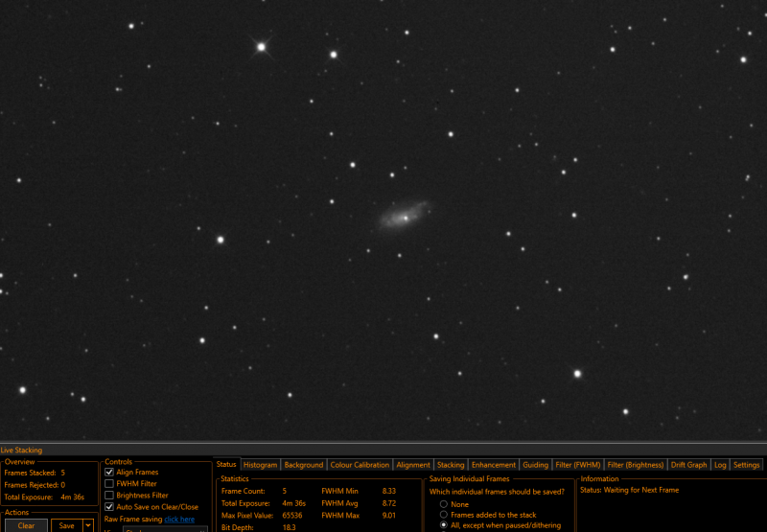The image size is (767, 532).
Task: Select Frames added to the stack option
Action: [x=444, y=515]
